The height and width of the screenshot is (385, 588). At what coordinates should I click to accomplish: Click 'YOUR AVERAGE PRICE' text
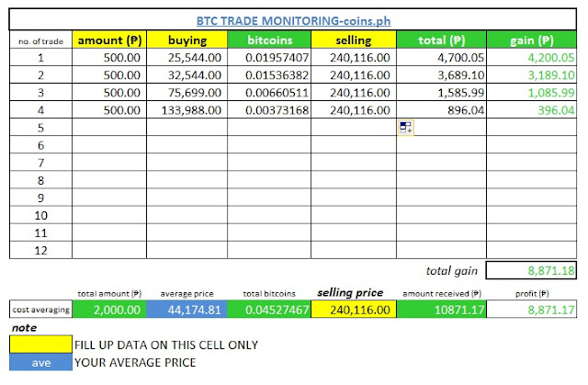coord(135,363)
